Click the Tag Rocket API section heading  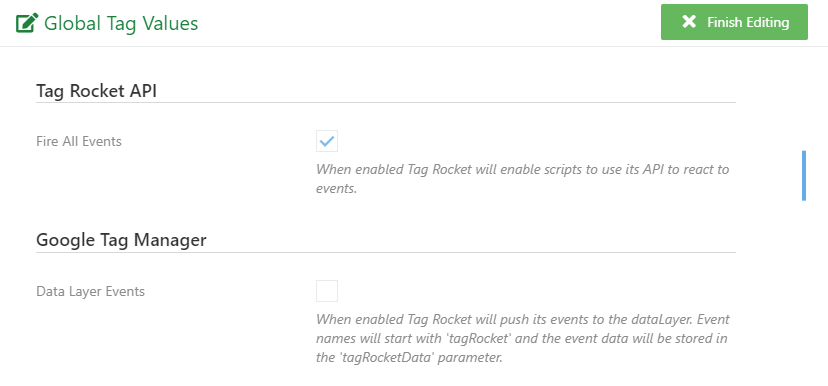click(97, 91)
